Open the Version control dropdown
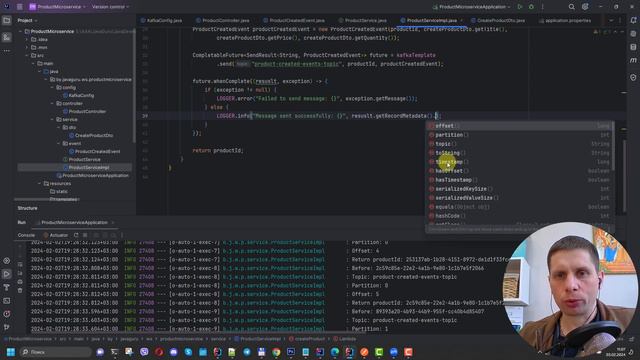This screenshot has height=360, width=640. coord(110,7)
